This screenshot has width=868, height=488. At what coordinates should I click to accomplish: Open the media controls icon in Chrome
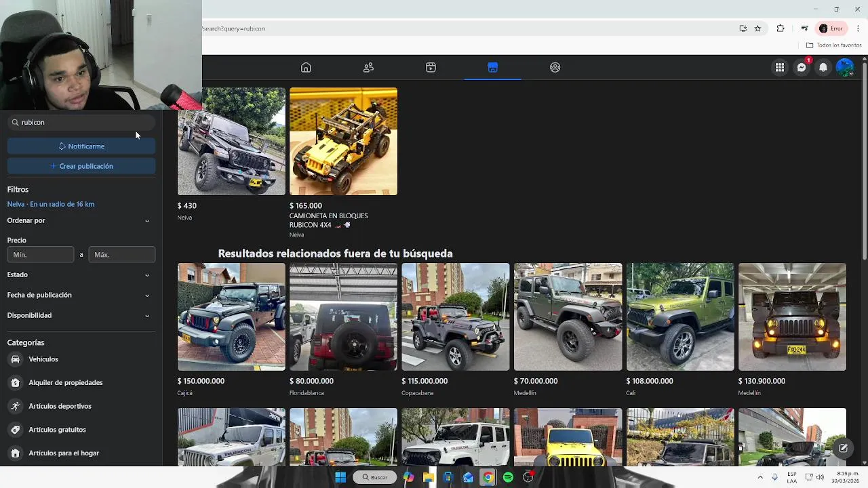pyautogui.click(x=804, y=28)
